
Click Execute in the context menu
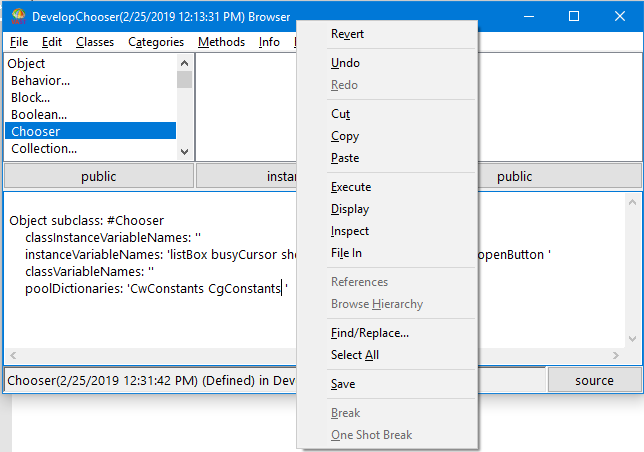(350, 187)
